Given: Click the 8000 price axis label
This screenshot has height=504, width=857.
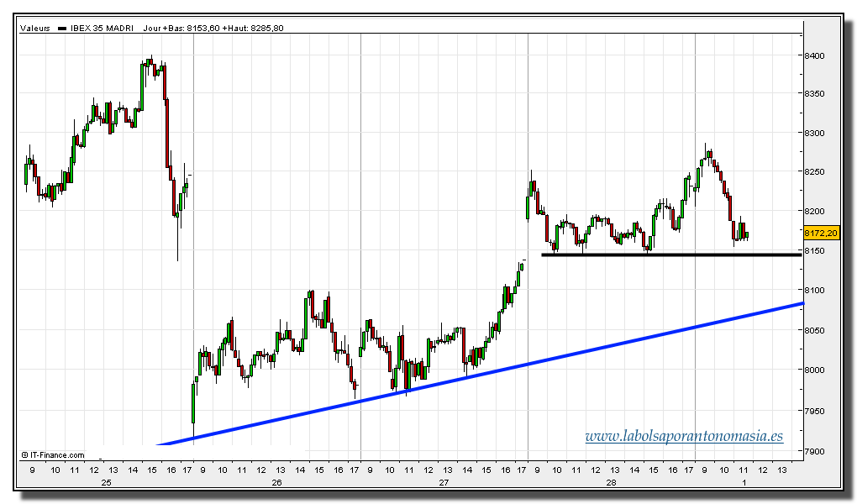Looking at the screenshot, I should coord(814,370).
